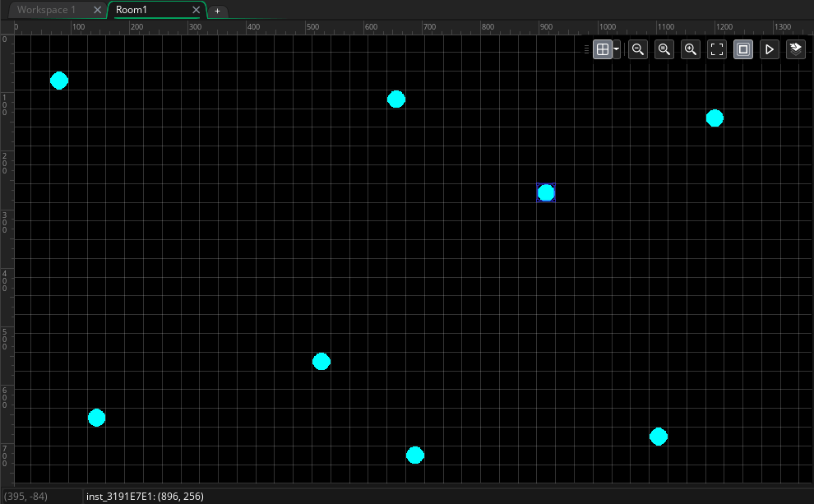Click the cyan circle in the top-left corner
The image size is (814, 504).
pyautogui.click(x=59, y=81)
